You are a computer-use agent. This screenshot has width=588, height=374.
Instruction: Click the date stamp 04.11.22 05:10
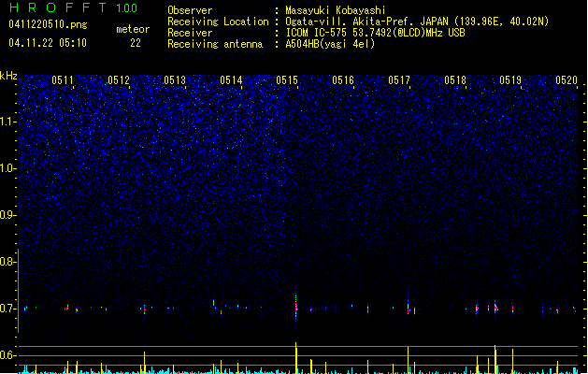point(48,43)
